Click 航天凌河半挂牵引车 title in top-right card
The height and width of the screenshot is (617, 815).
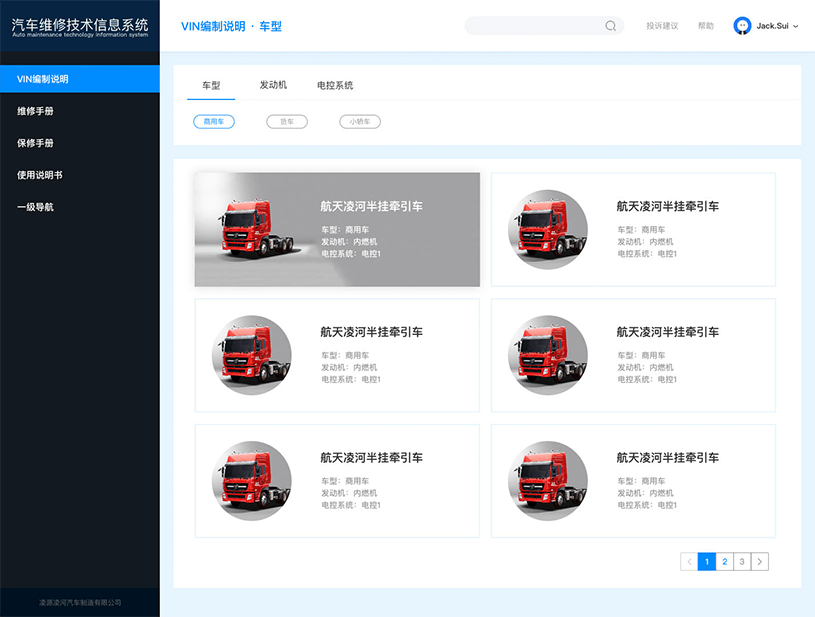(x=667, y=206)
